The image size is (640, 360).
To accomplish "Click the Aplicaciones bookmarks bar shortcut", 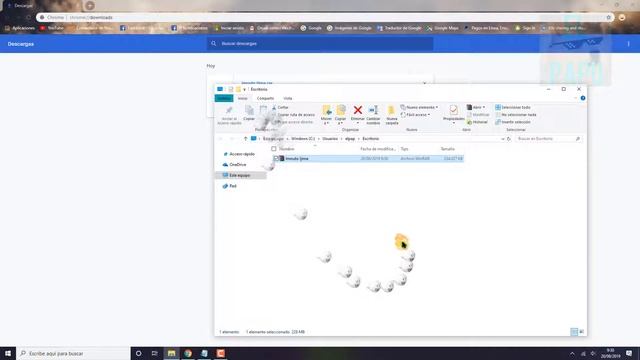I will (20, 28).
